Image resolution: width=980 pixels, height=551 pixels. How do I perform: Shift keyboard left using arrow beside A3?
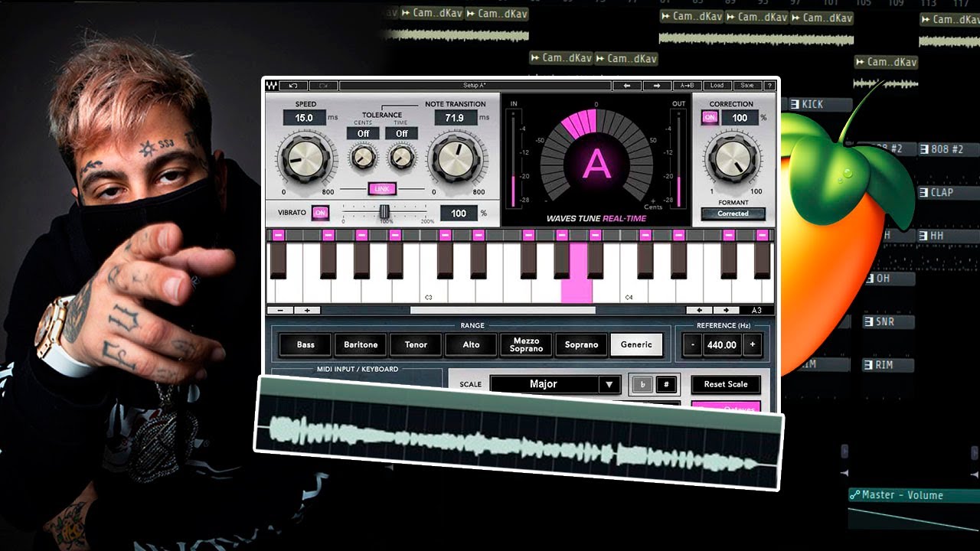[698, 310]
